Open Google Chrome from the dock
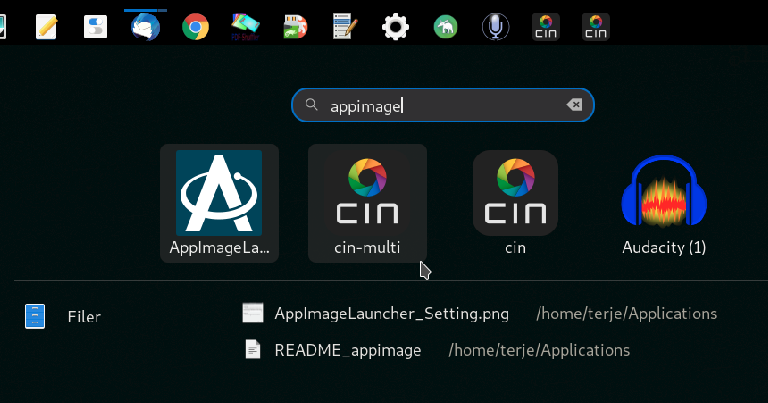The image size is (768, 403). [196, 26]
